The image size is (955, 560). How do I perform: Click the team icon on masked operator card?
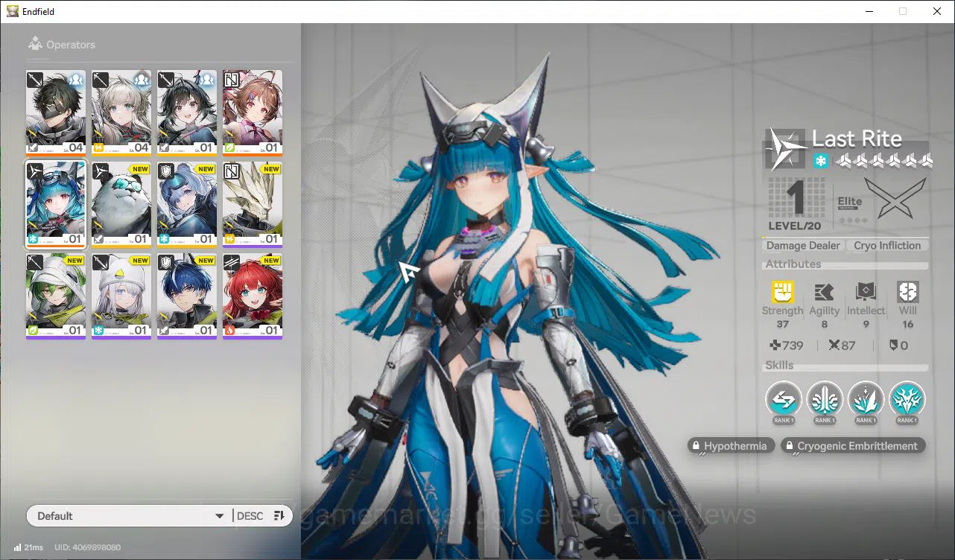76,80
